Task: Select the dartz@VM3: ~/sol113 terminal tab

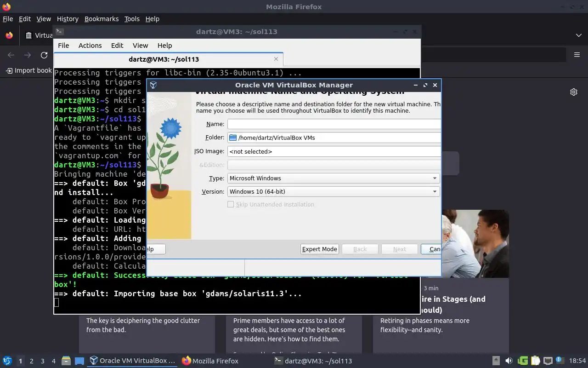Action: [169, 59]
